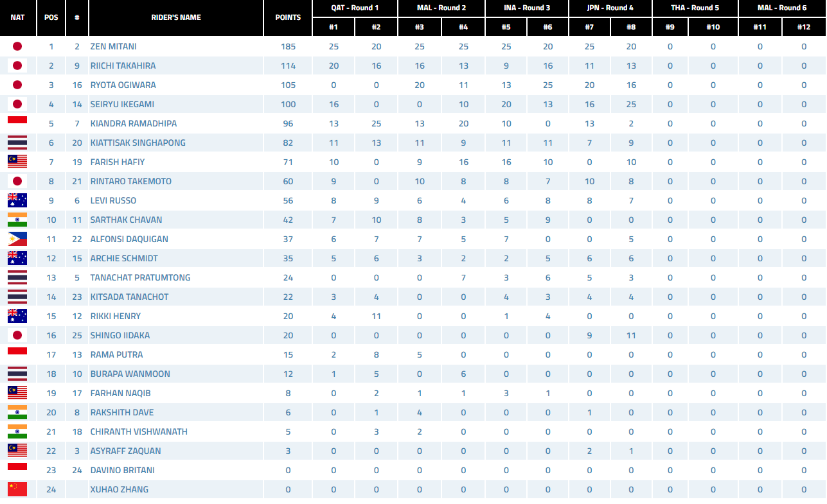Click rider name ZEN MITANI
The width and height of the screenshot is (827, 504).
click(x=114, y=46)
